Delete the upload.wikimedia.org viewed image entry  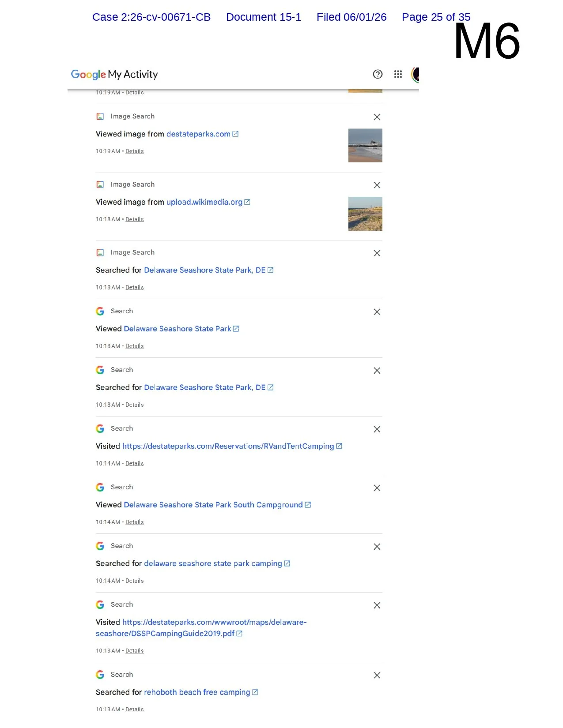coord(377,185)
